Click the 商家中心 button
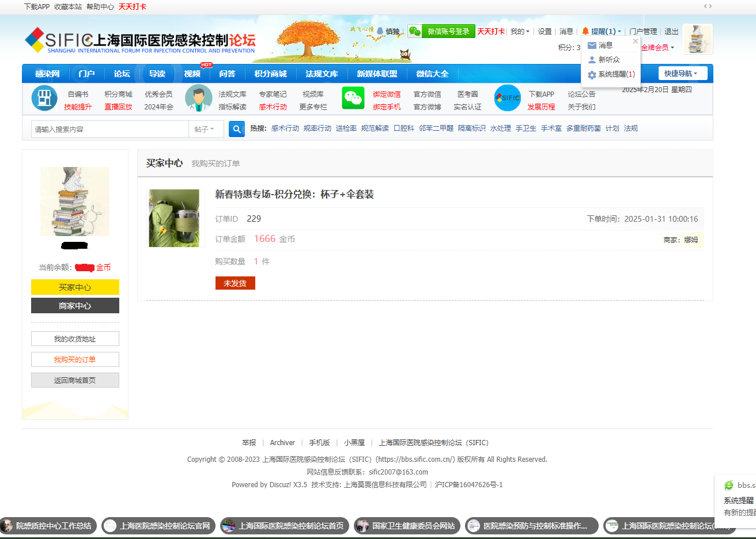756x539 pixels. 75,306
